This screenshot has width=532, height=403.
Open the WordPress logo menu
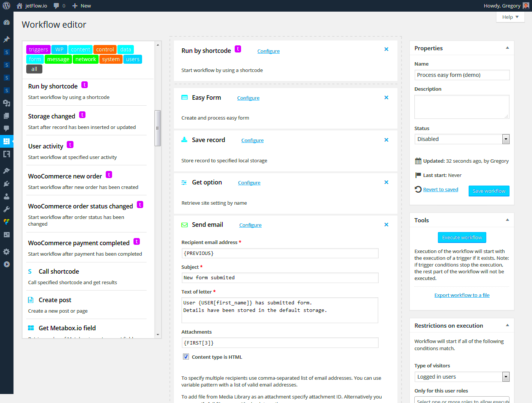pyautogui.click(x=6, y=6)
